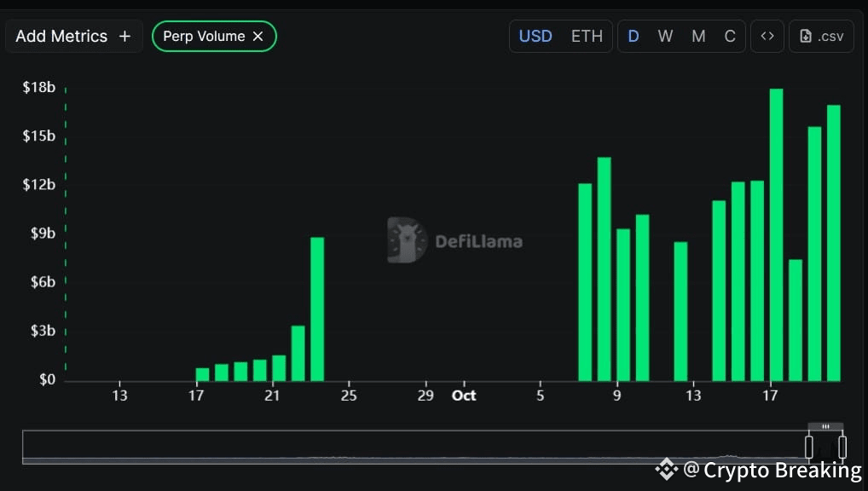Image resolution: width=868 pixels, height=491 pixels.
Task: Click the tallest bar at Oct 17
Action: [776, 234]
